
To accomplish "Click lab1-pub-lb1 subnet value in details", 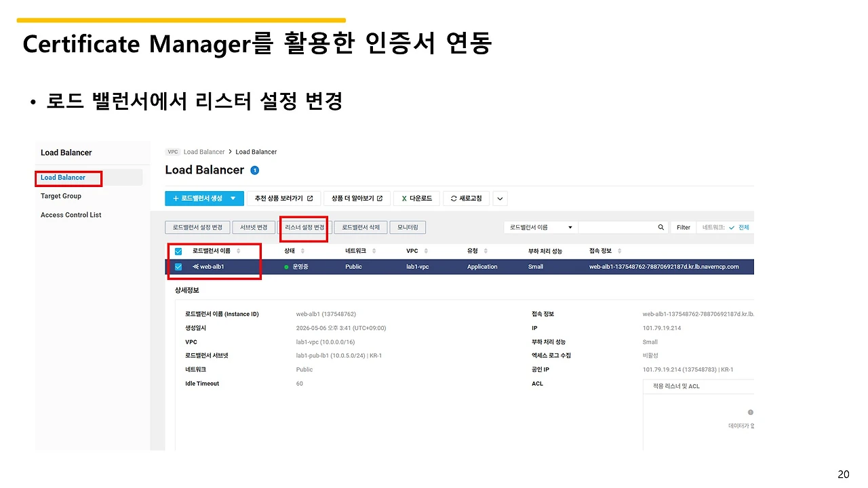I will tap(339, 356).
